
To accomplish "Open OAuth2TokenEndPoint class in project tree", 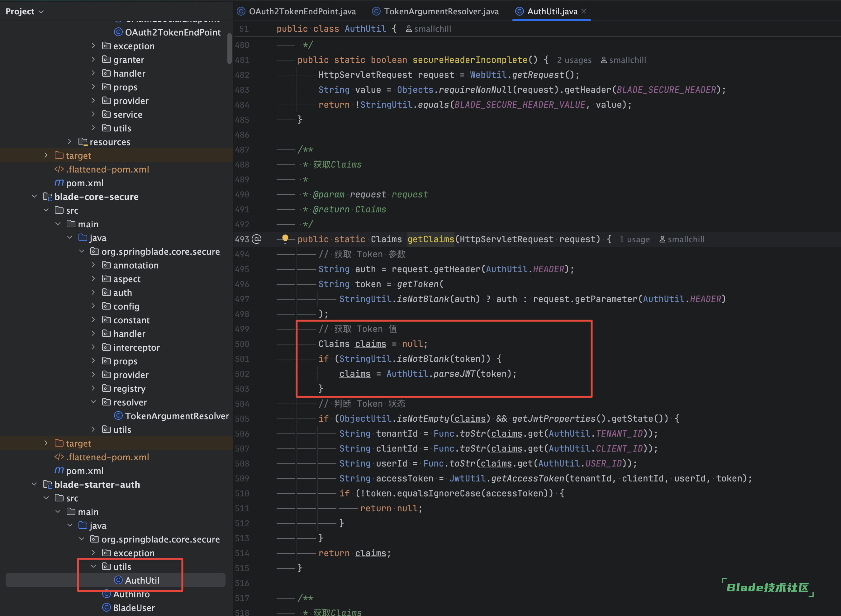I will [x=173, y=32].
